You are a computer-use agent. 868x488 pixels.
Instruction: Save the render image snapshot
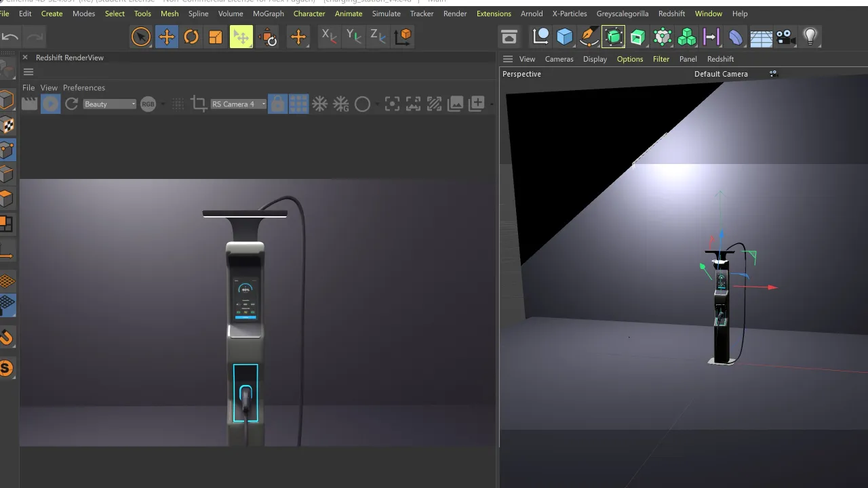coord(456,104)
